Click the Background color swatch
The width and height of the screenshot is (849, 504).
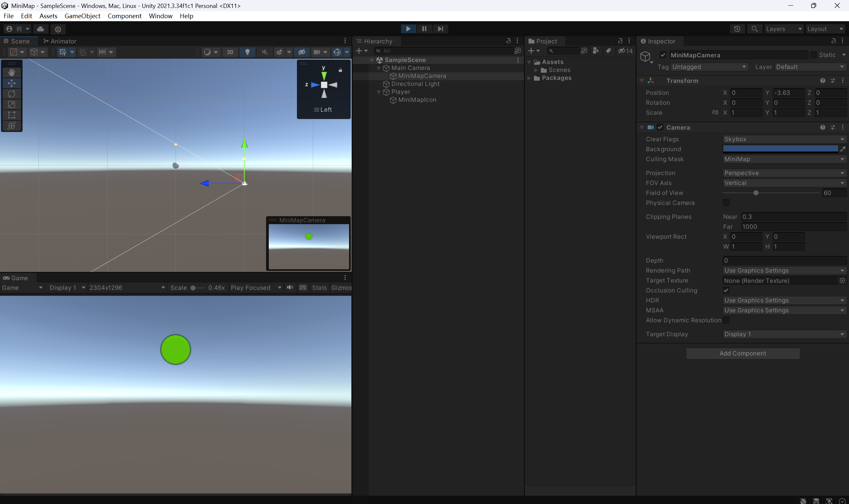coord(780,149)
